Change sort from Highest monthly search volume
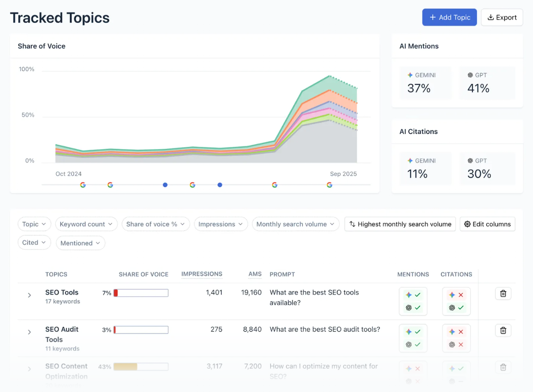 click(400, 224)
